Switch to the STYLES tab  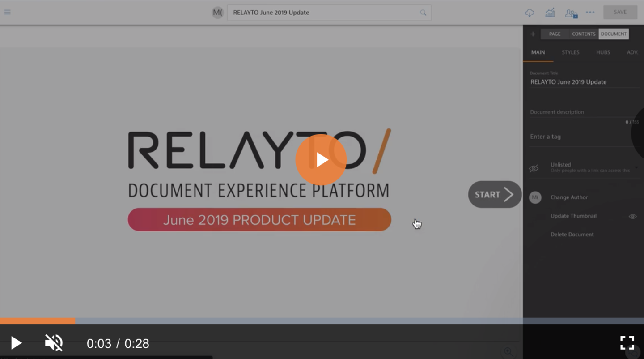pos(570,52)
